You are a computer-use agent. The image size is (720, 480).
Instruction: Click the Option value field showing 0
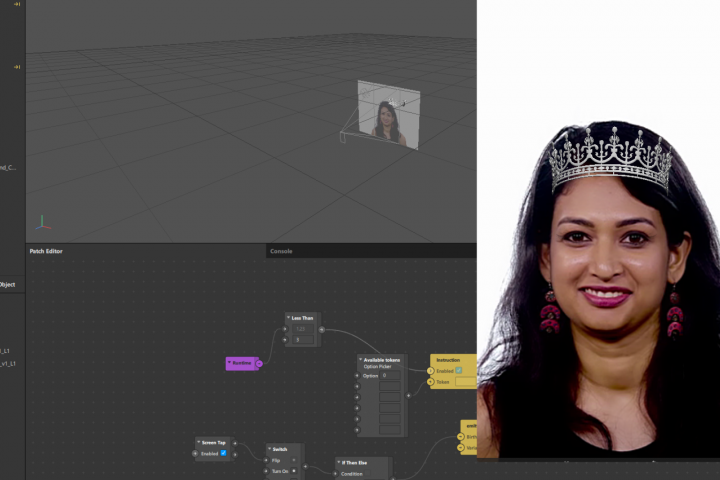tap(390, 376)
